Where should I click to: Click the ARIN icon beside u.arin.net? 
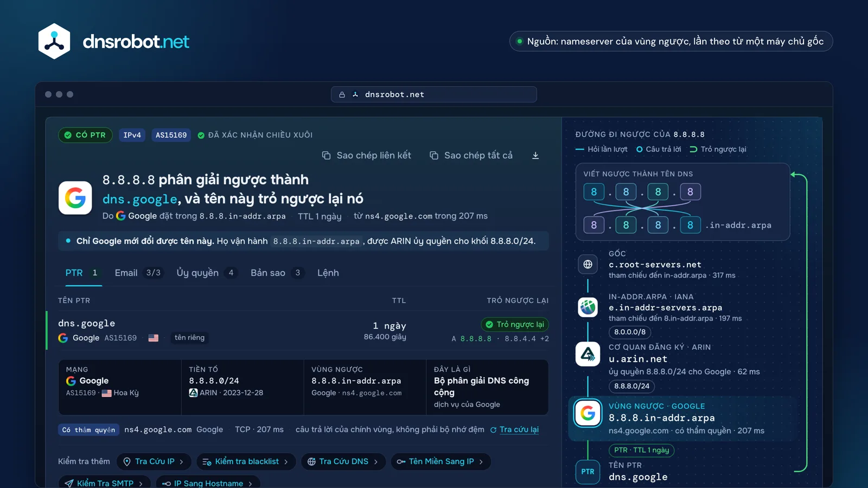(x=588, y=354)
